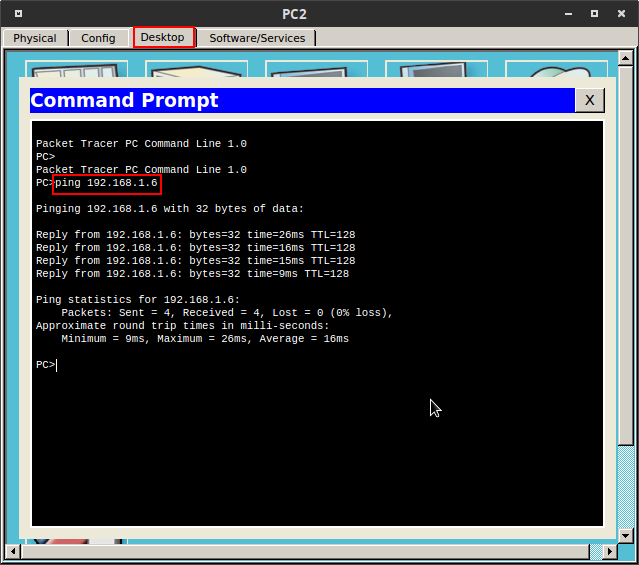
Task: Click 'Pinging 192.168.1.6 with 32 bytes of data:' line
Action: pyautogui.click(x=170, y=209)
